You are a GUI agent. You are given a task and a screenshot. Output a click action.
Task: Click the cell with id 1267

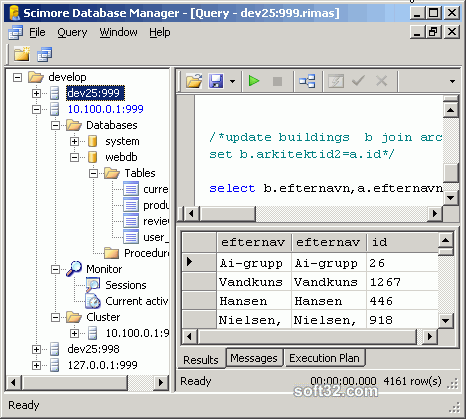pyautogui.click(x=402, y=282)
